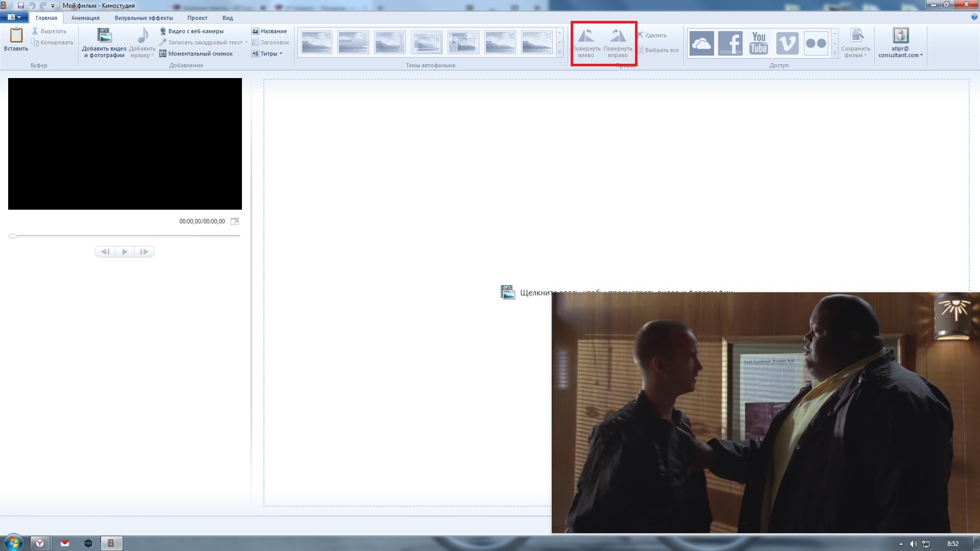Select the third AutoMovie theme thumbnail
The height and width of the screenshot is (551, 980).
click(390, 42)
